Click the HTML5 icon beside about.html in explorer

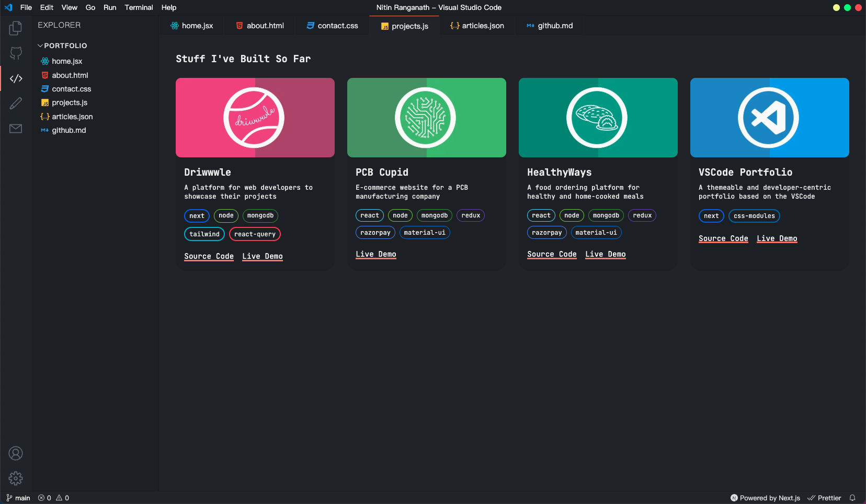45,75
